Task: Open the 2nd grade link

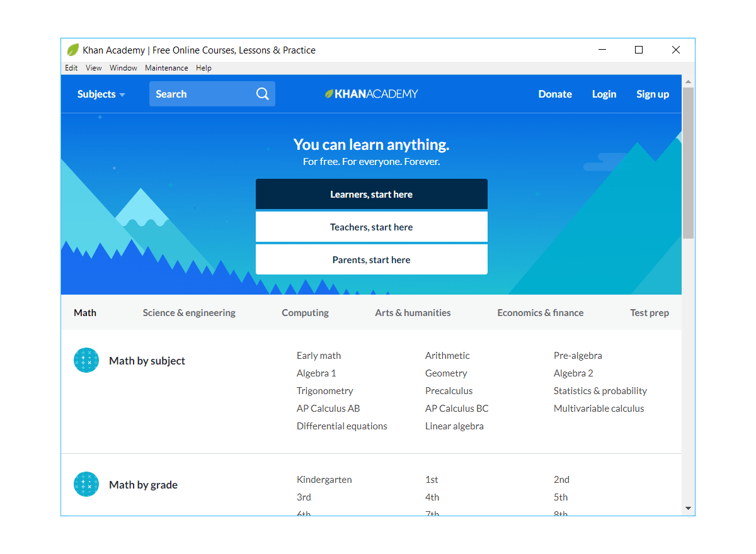Action: pyautogui.click(x=561, y=480)
